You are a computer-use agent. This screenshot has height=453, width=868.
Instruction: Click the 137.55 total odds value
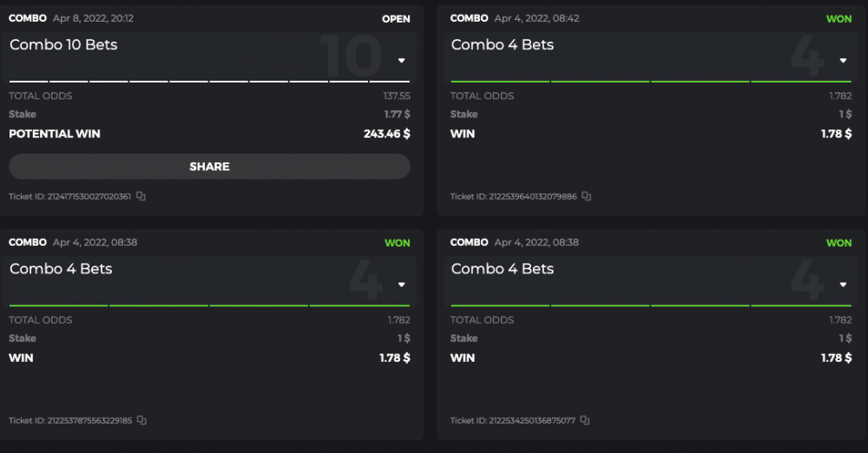click(x=396, y=96)
